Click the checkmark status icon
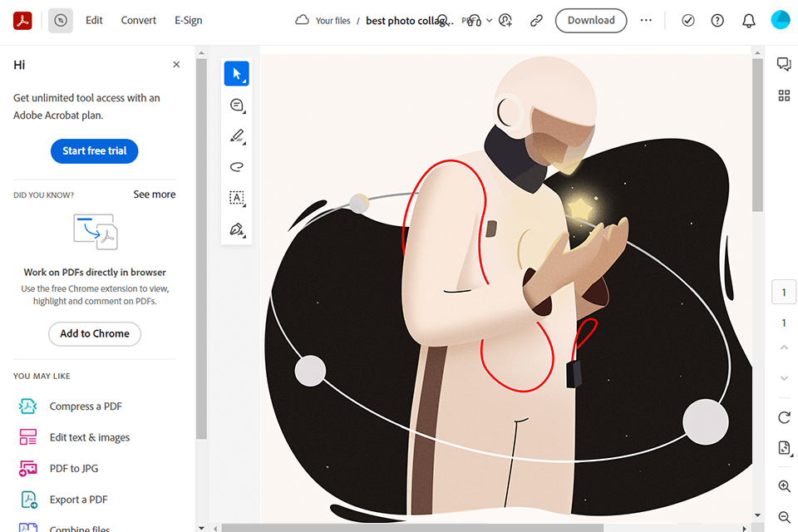Image resolution: width=798 pixels, height=532 pixels. 688,20
